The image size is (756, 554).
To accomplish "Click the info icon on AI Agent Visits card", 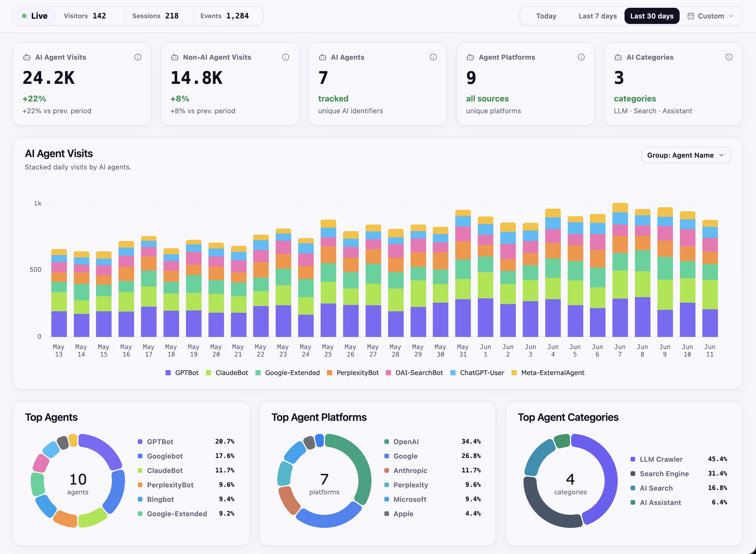I will [x=138, y=57].
